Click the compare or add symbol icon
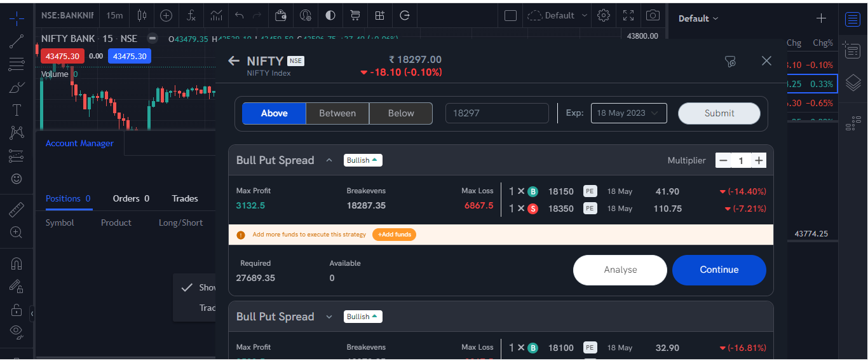This screenshot has height=363, width=868. pos(166,15)
